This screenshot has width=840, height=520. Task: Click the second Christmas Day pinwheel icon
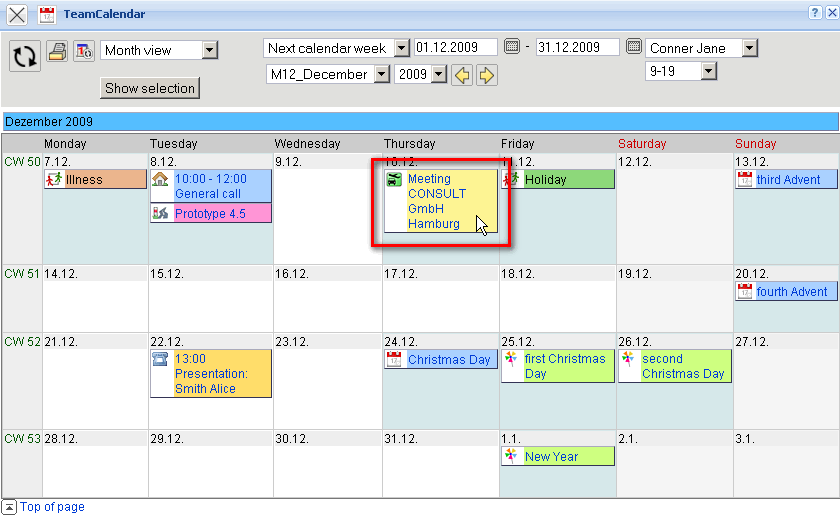pos(628,359)
